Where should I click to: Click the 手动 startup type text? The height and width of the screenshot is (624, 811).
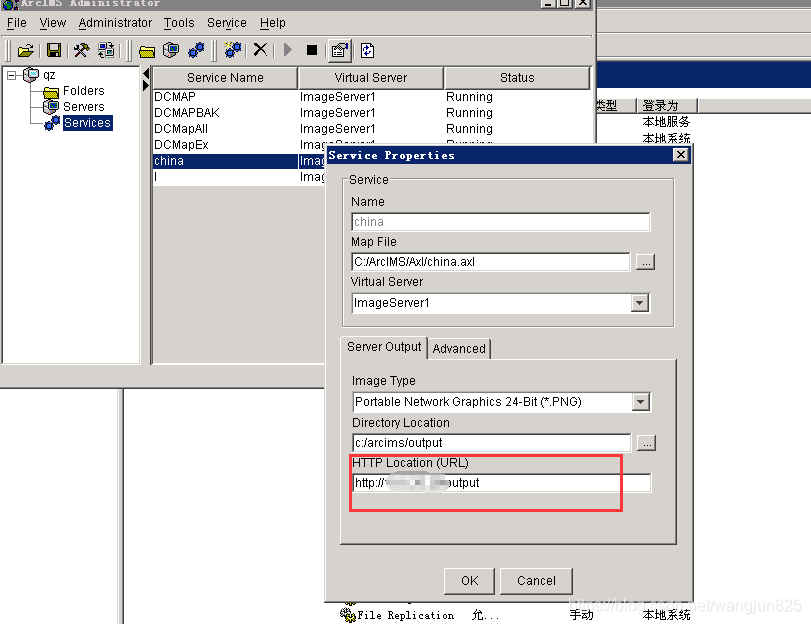click(581, 615)
